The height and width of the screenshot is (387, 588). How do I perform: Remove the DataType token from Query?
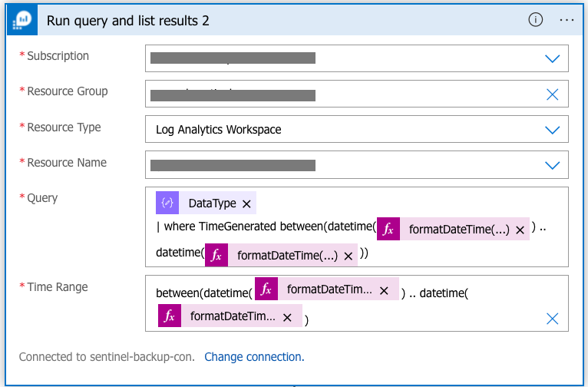[x=246, y=204]
